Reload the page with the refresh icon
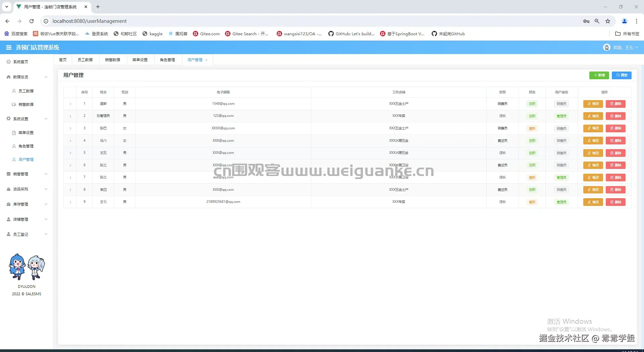 [32, 21]
